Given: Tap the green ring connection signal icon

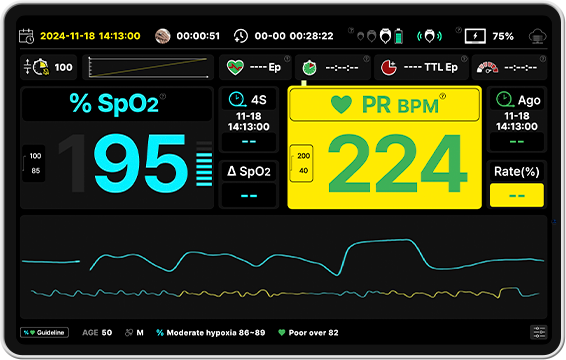Looking at the screenshot, I should point(429,36).
